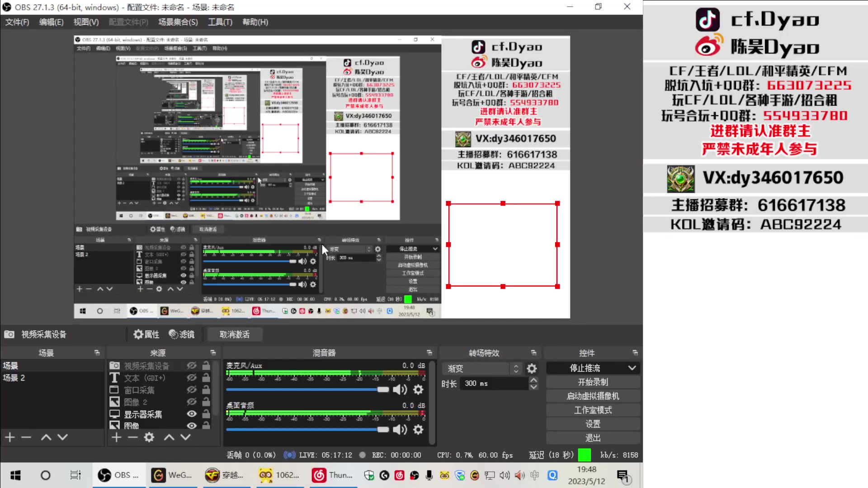868x488 pixels.
Task: Move scene up in scenes list
Action: (x=46, y=437)
